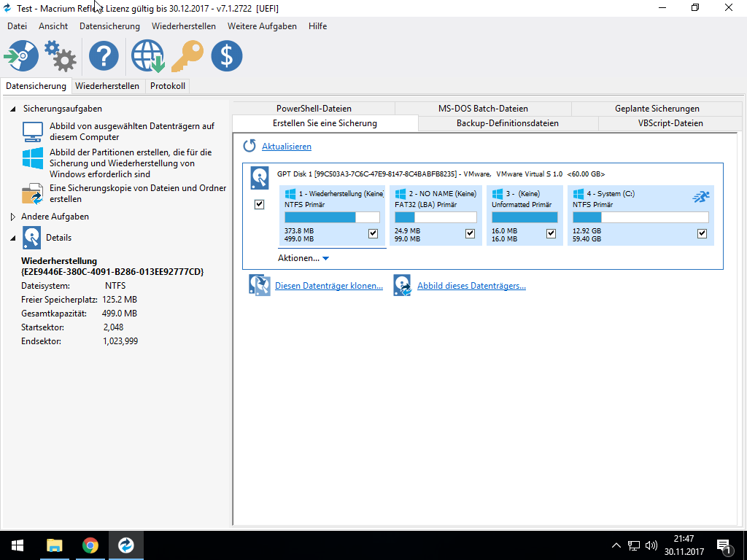The height and width of the screenshot is (560, 747).
Task: Uncheck the NO NAME FAT32 partition checkbox
Action: (x=471, y=233)
